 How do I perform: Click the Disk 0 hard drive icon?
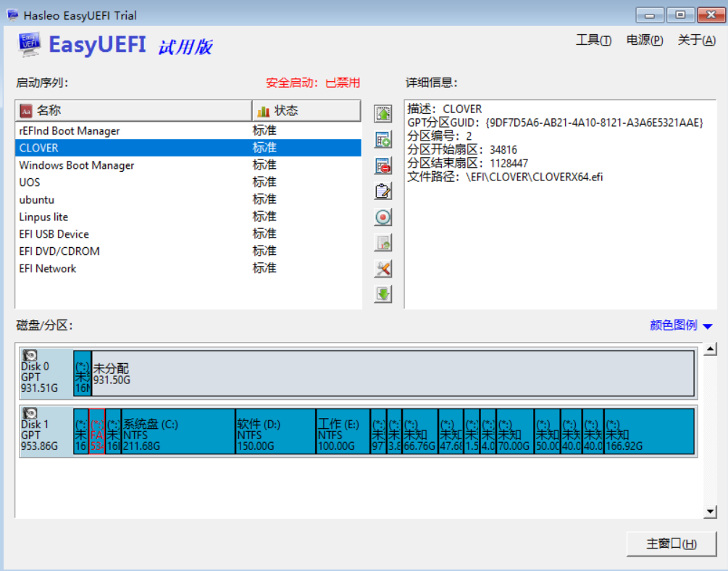pos(30,355)
